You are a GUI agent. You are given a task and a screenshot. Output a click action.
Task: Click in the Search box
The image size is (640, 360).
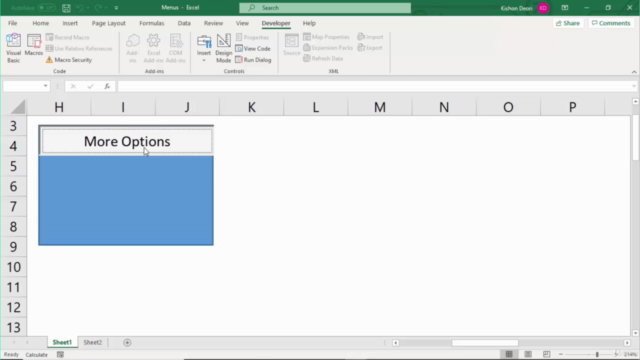click(325, 8)
